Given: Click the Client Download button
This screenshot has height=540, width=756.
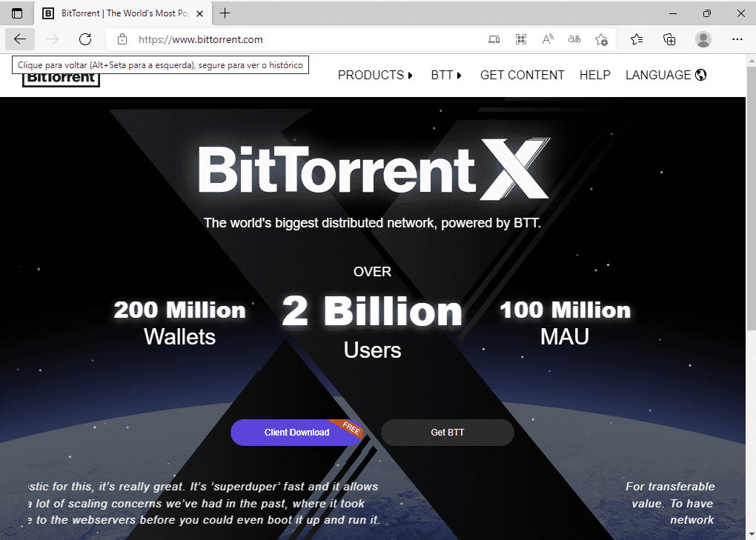Looking at the screenshot, I should click(x=296, y=432).
